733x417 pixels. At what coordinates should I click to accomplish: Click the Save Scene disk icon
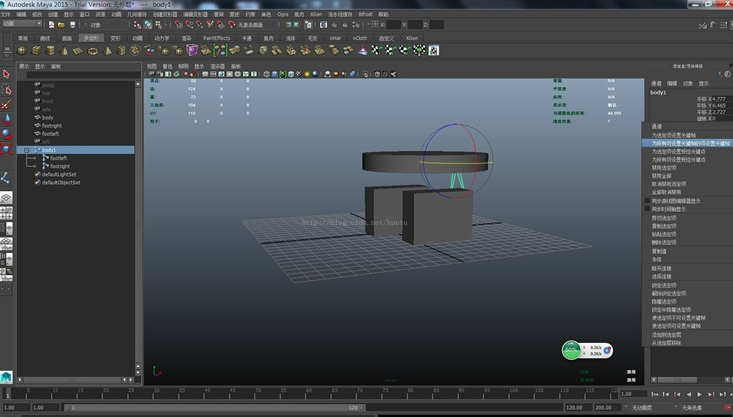coord(72,24)
